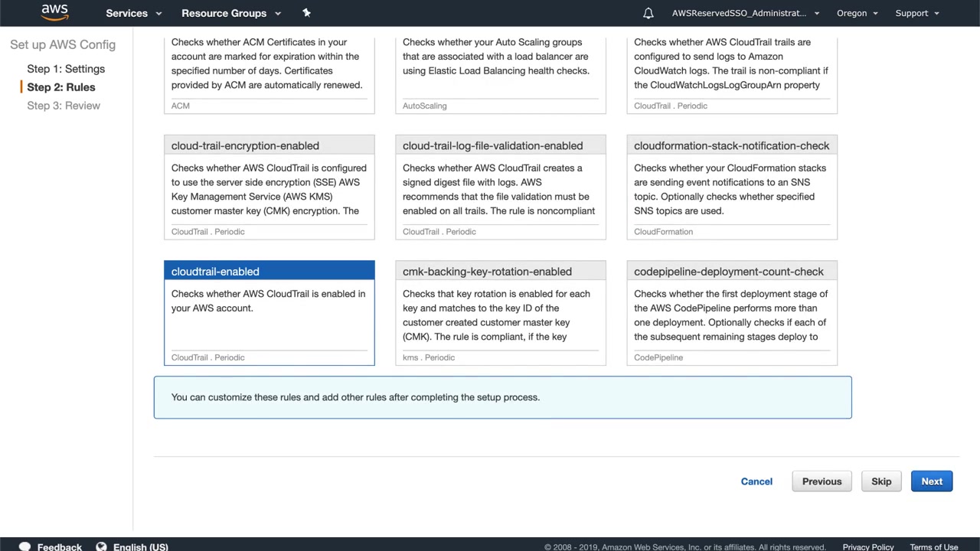Viewport: 980px width, 551px height.
Task: Click the globe language icon
Action: (101, 546)
